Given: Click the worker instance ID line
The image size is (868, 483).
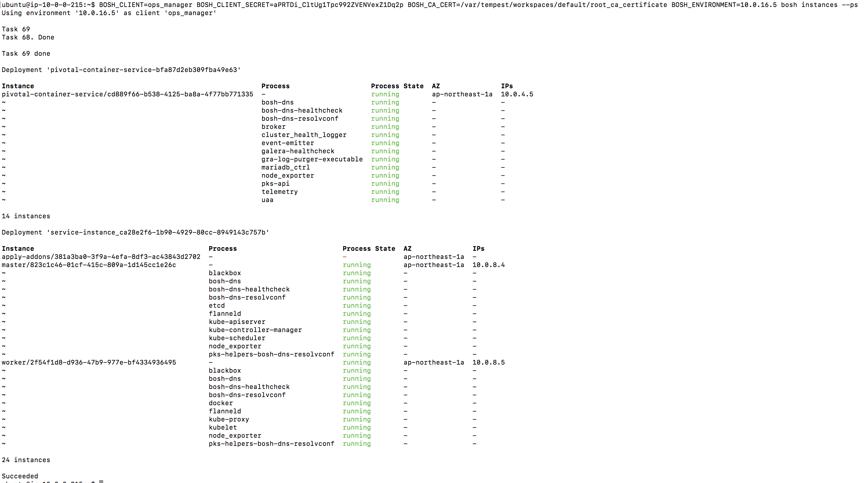Looking at the screenshot, I should [x=89, y=363].
